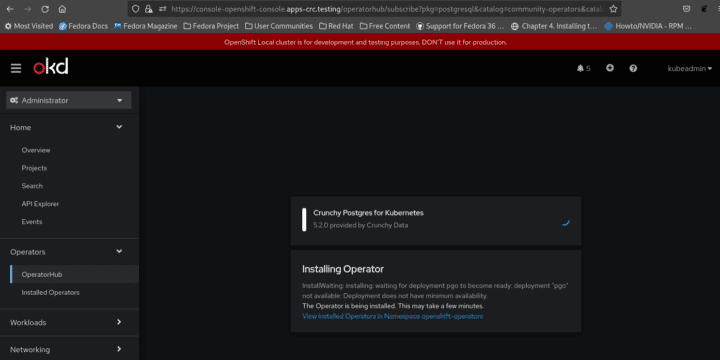Open the Pocket save icon
This screenshot has height=360, width=720.
tap(686, 9)
